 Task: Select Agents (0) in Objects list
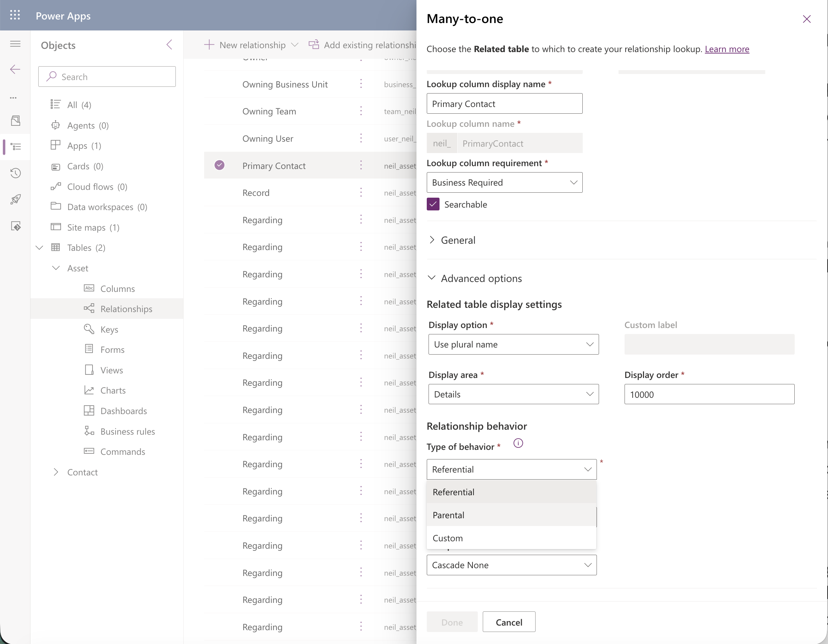coord(88,125)
